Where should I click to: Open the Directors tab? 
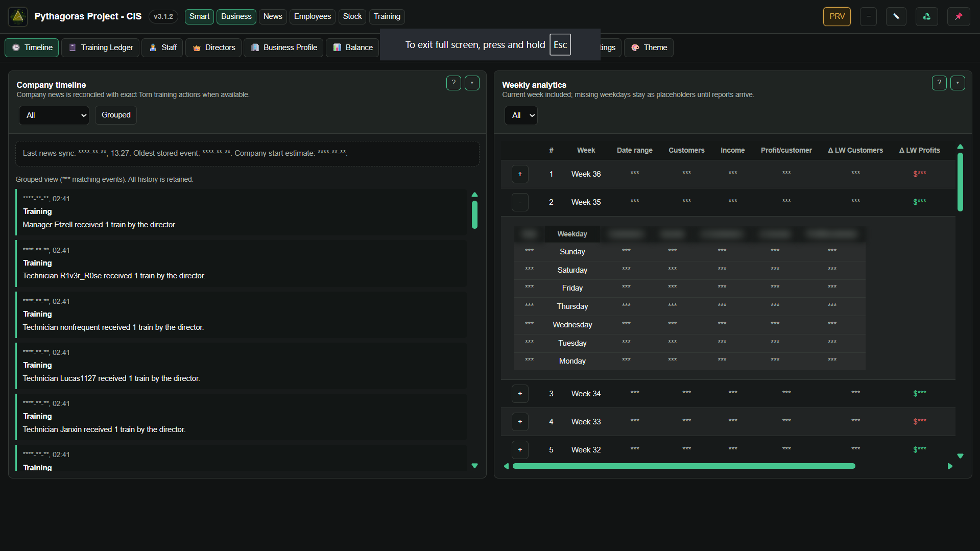point(213,47)
